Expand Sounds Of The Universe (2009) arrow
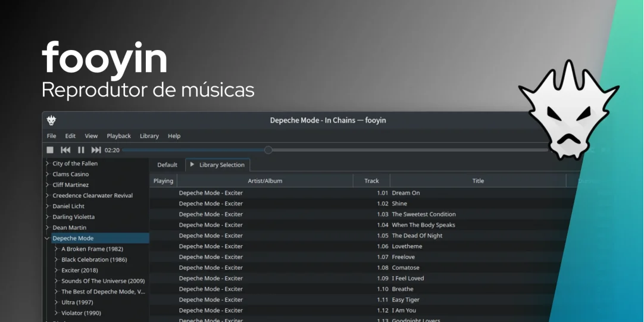The image size is (644, 322). [x=57, y=281]
